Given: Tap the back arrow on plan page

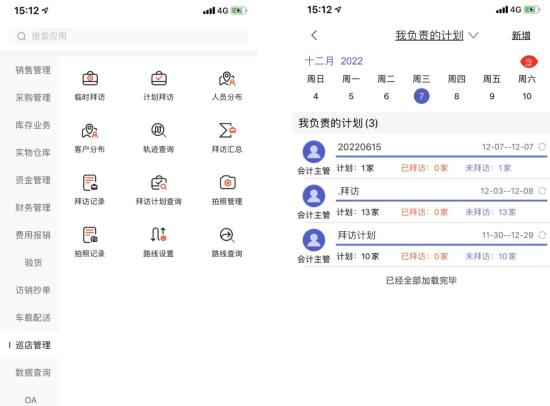Looking at the screenshot, I should point(314,35).
